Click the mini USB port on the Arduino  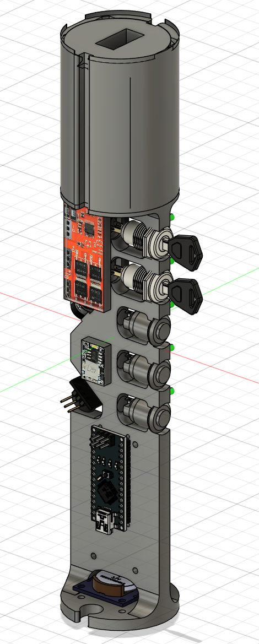(x=106, y=522)
